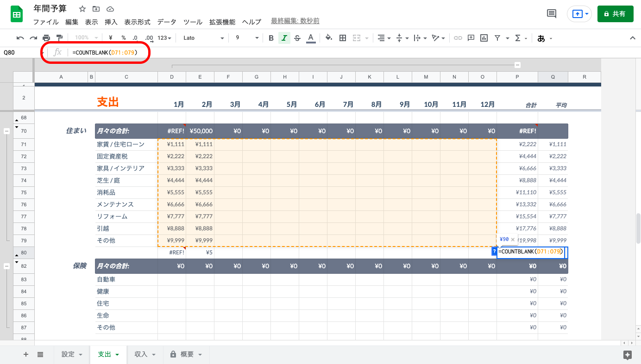
Task: Insert a link with chain icon
Action: tap(458, 38)
